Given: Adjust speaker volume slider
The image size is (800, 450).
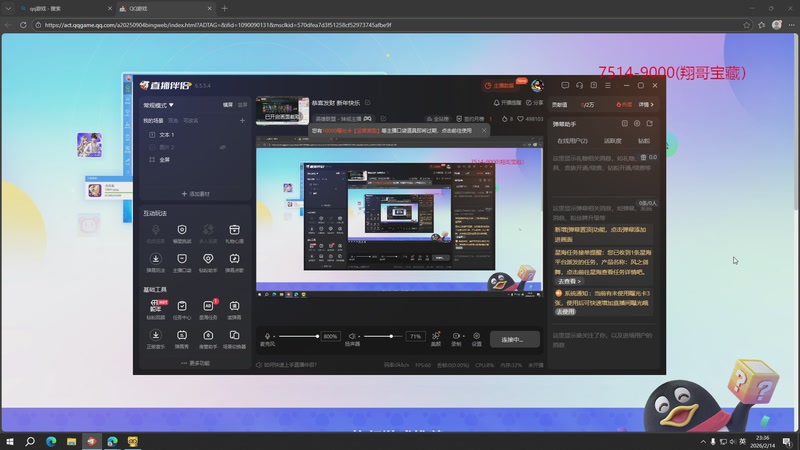Looking at the screenshot, I should point(383,336).
